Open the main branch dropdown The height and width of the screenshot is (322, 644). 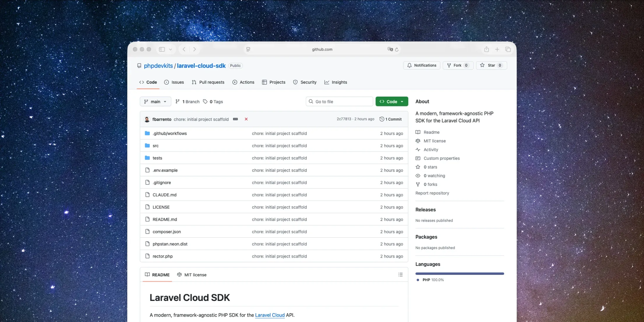[x=155, y=102]
